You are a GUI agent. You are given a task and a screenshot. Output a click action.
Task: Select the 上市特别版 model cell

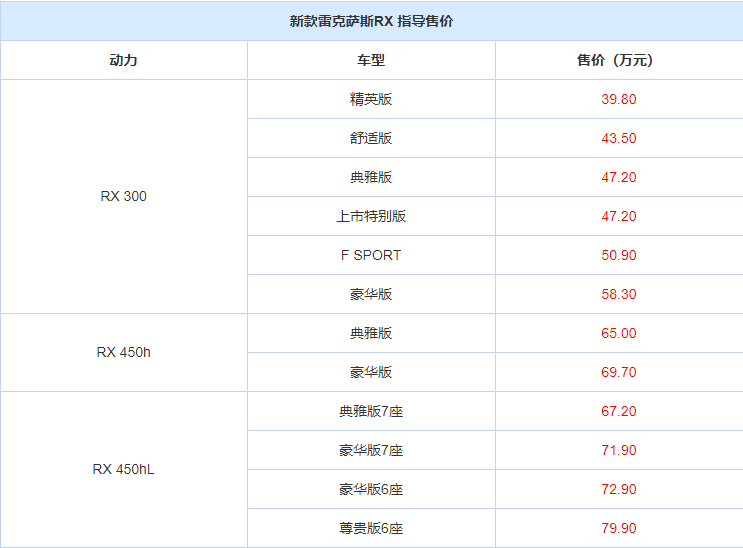coord(371,216)
